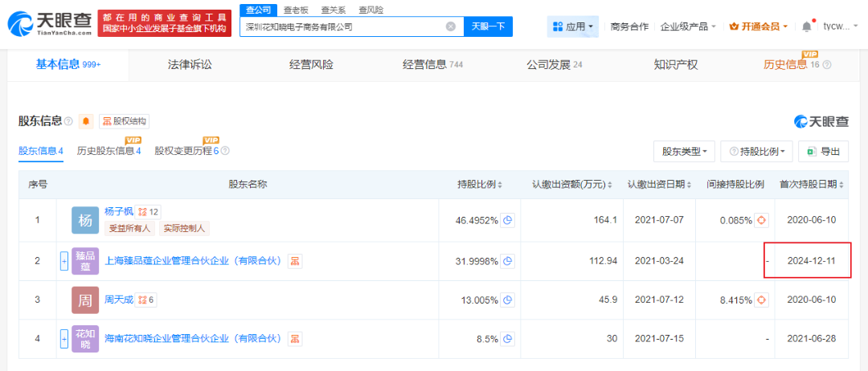Open shareholding pie chart for 杨子枫
868x371 pixels.
click(x=507, y=220)
